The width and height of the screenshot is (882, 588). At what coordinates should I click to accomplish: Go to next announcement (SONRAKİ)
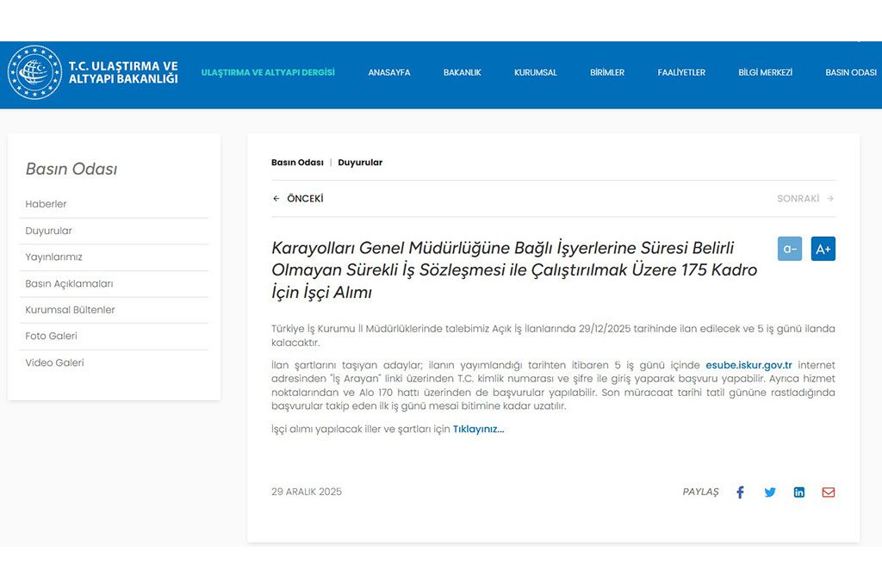[804, 199]
